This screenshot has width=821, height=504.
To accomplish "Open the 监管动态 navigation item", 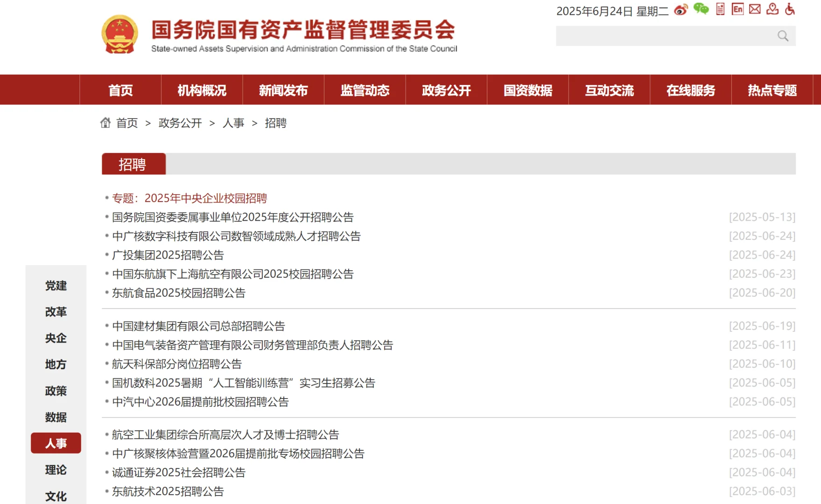I will [x=365, y=90].
